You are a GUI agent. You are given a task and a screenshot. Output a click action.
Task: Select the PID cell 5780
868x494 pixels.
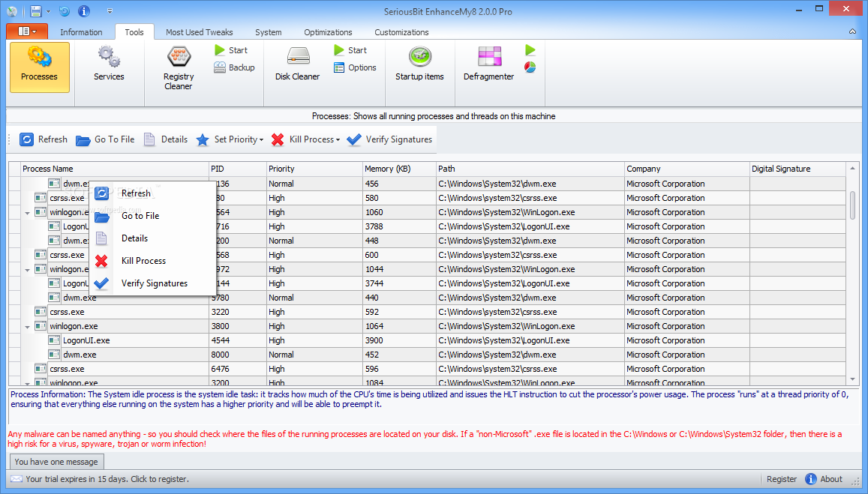[238, 298]
